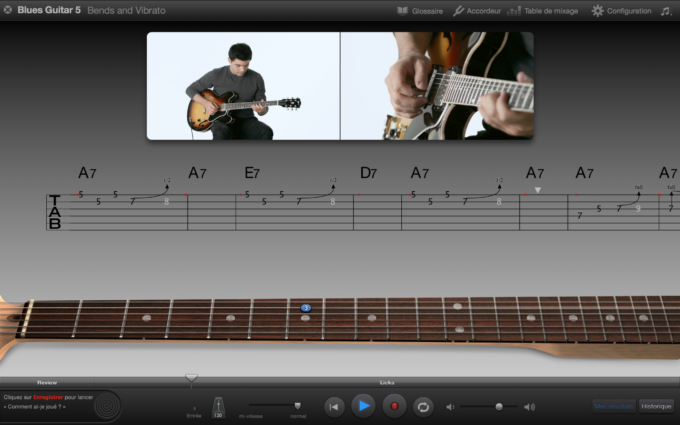Click the close-up hands video
This screenshot has height=425, width=680.
[437, 86]
